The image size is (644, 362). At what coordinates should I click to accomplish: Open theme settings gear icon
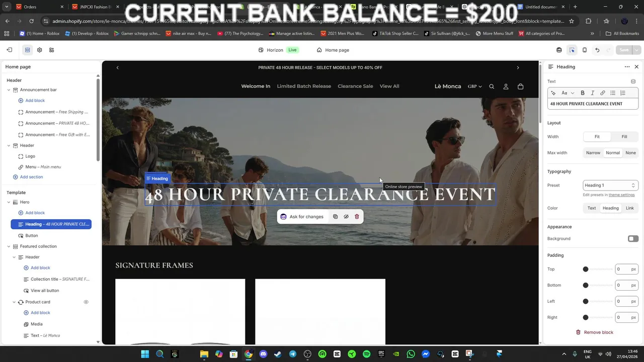coord(39,50)
